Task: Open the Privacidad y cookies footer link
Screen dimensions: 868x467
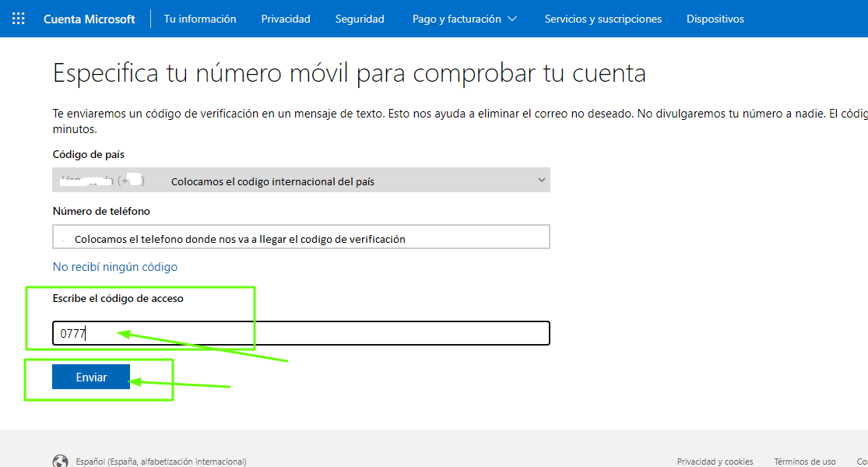Action: click(715, 462)
